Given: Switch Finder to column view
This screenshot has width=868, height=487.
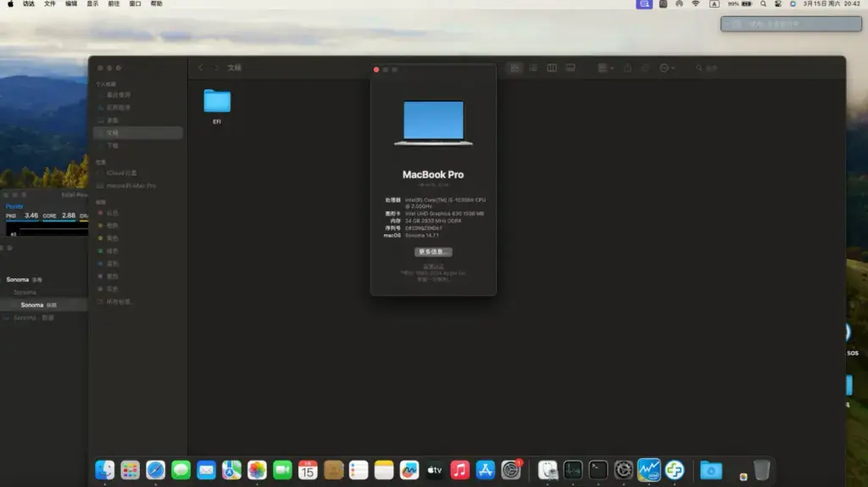Looking at the screenshot, I should click(552, 68).
